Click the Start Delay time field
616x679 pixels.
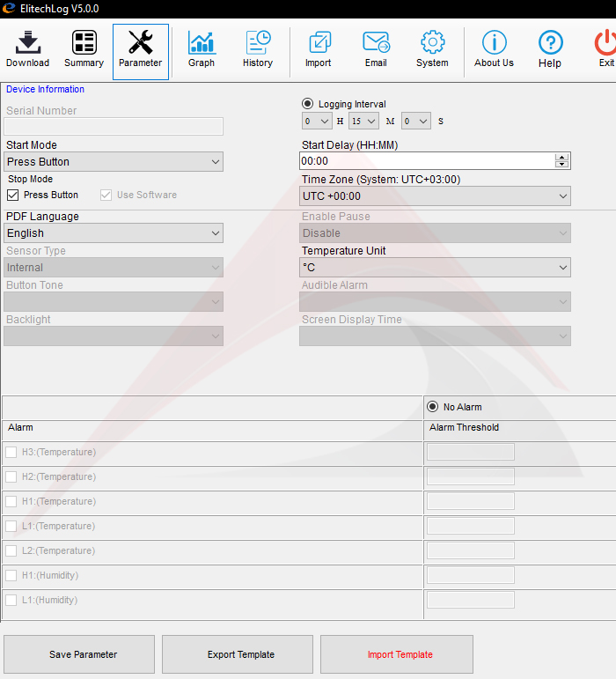427,161
